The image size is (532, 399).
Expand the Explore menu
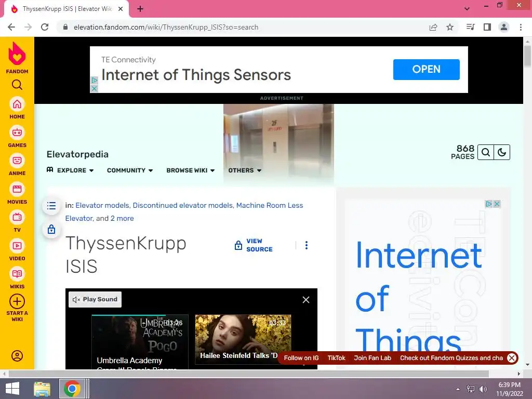pos(70,170)
